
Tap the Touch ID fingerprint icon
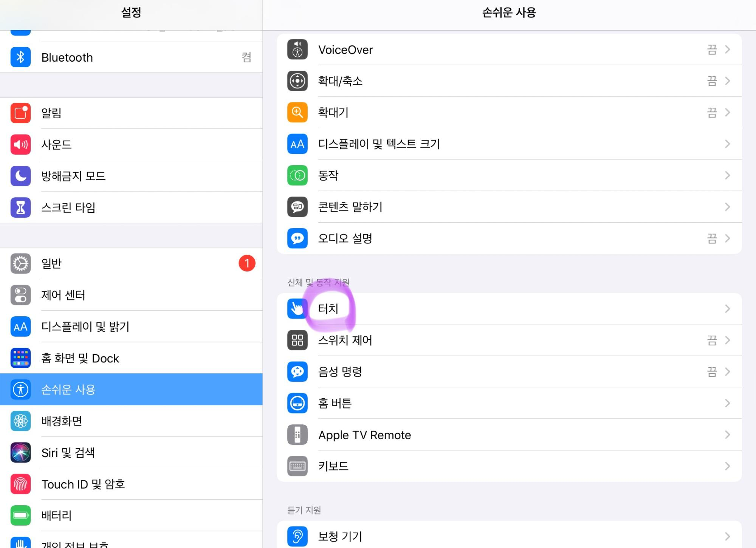(20, 484)
